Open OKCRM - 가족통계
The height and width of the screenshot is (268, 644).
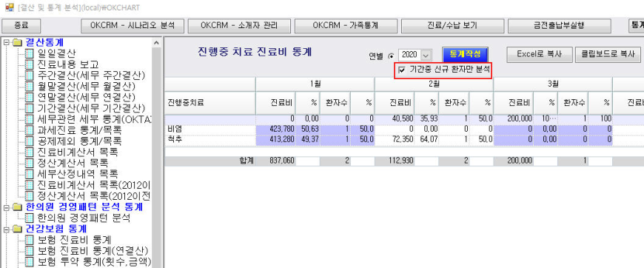(346, 25)
